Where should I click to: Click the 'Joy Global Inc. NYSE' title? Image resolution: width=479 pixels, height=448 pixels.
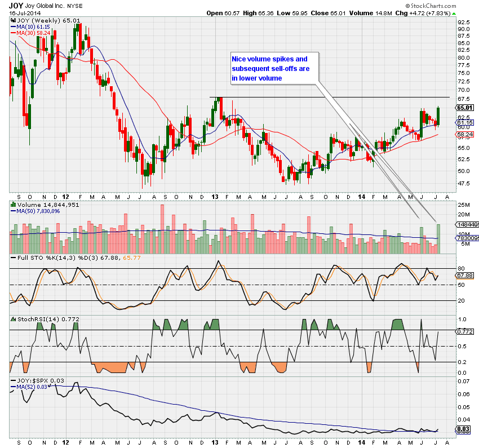click(54, 6)
